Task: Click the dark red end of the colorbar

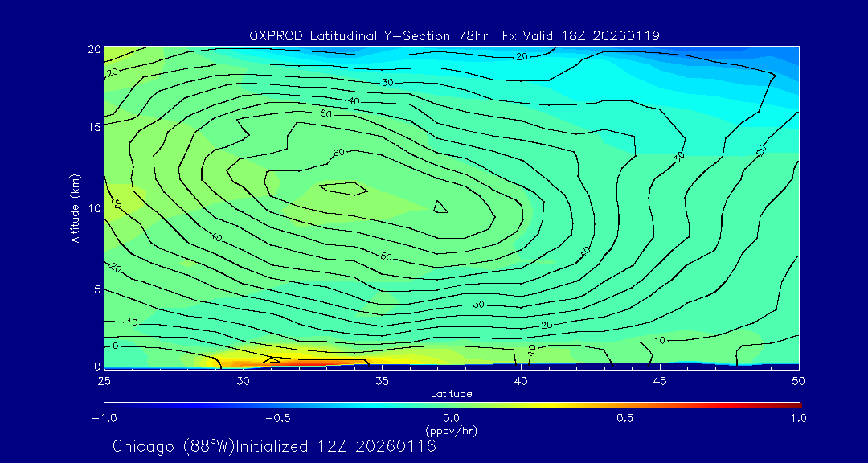Action: click(x=796, y=404)
